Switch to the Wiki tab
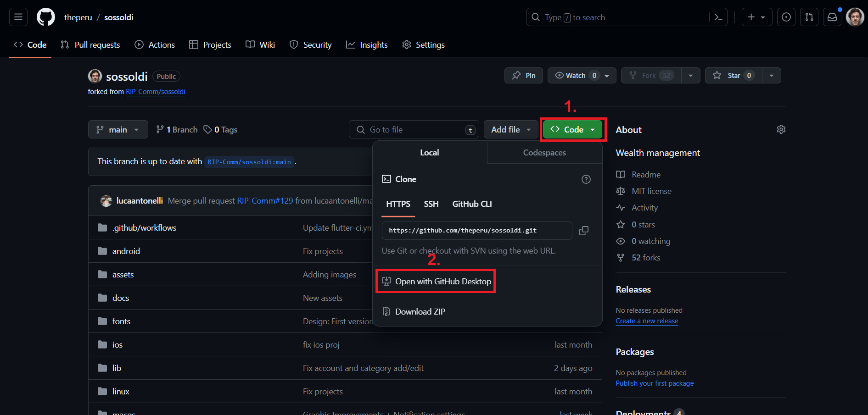Viewport: 868px width, 415px height. pyautogui.click(x=260, y=45)
